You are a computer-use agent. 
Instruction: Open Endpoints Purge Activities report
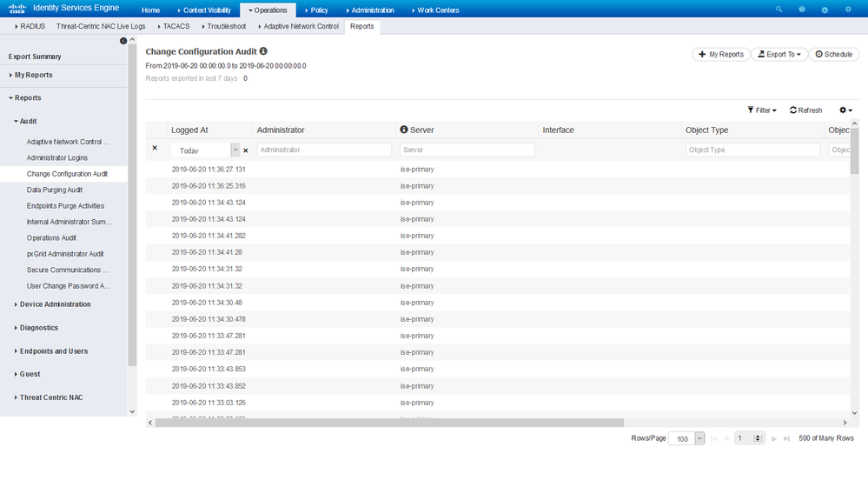coord(65,206)
